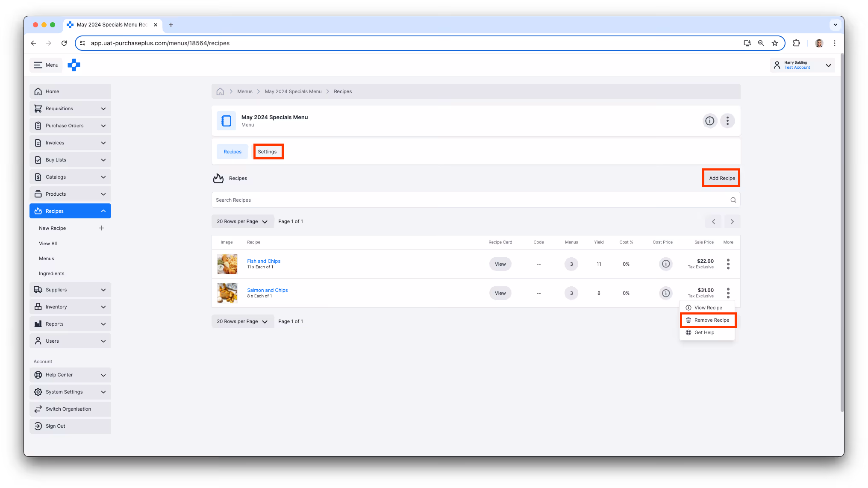This screenshot has width=868, height=488.
Task: Open menu info icon beside May 2024 Specials Menu
Action: (709, 121)
